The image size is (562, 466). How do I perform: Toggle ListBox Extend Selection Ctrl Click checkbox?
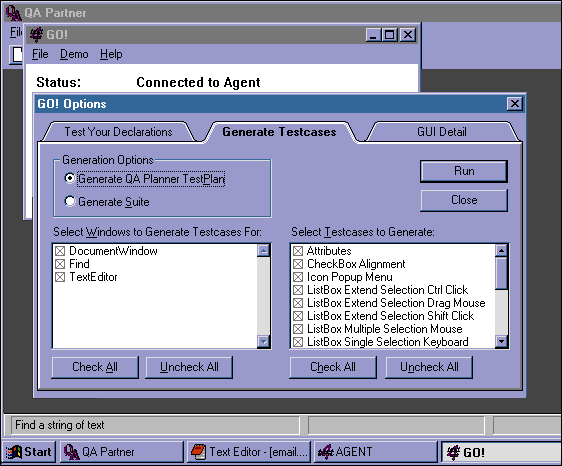[298, 290]
